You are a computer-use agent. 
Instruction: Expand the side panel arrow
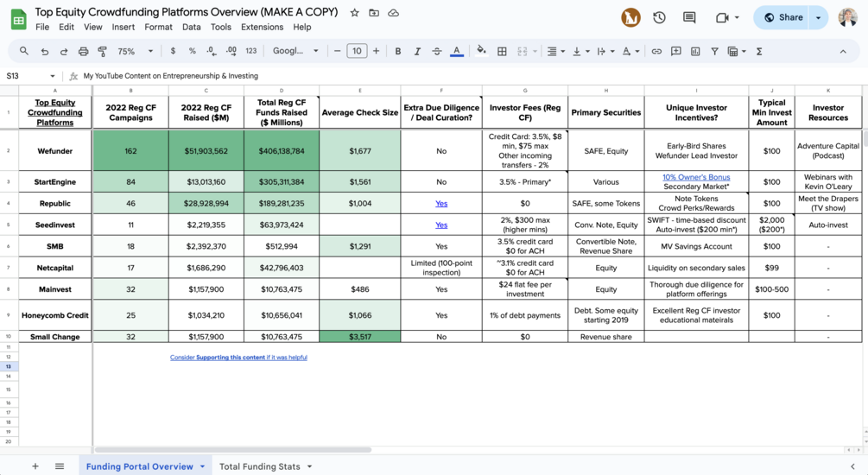[x=852, y=466]
